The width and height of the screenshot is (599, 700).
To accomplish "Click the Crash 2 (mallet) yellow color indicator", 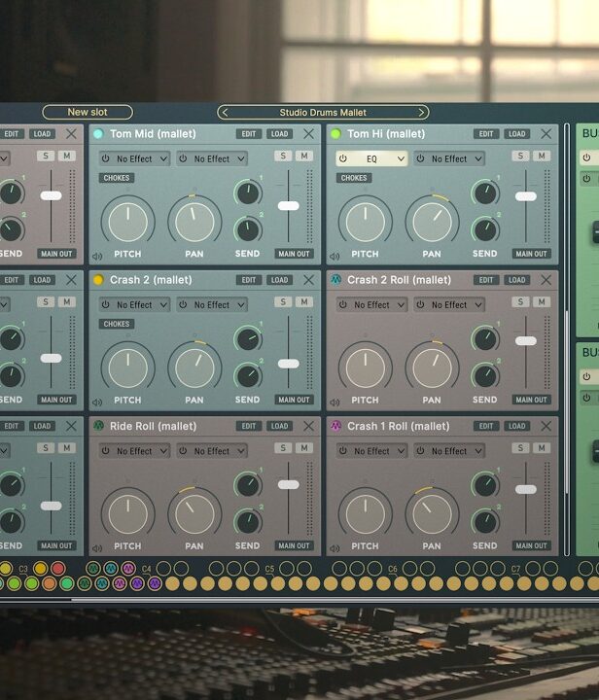I will [x=98, y=280].
